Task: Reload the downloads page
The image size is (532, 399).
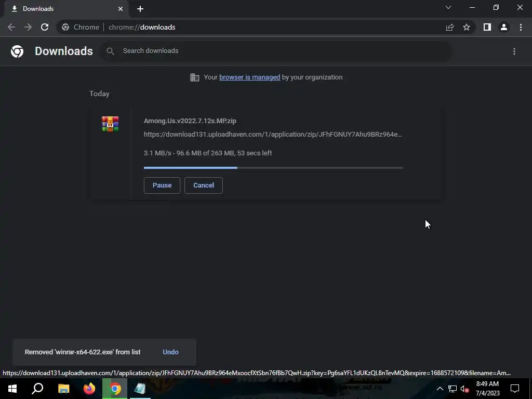Action: pyautogui.click(x=45, y=27)
